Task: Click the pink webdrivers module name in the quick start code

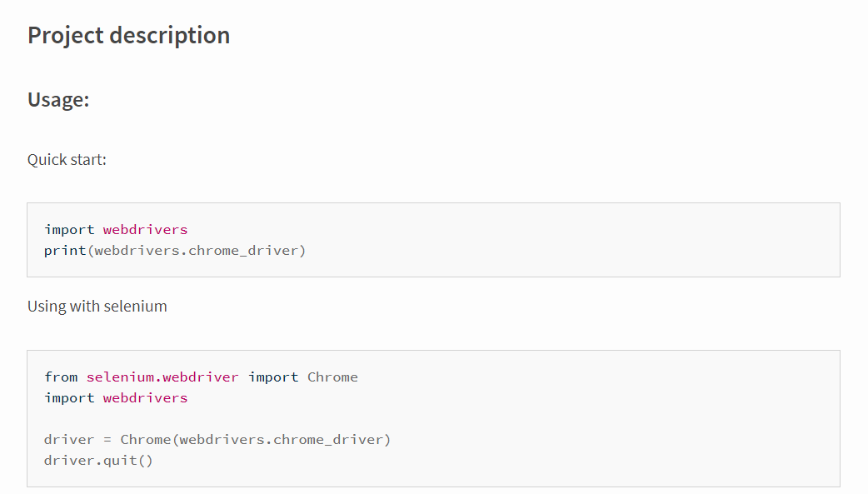Action: [x=145, y=229]
